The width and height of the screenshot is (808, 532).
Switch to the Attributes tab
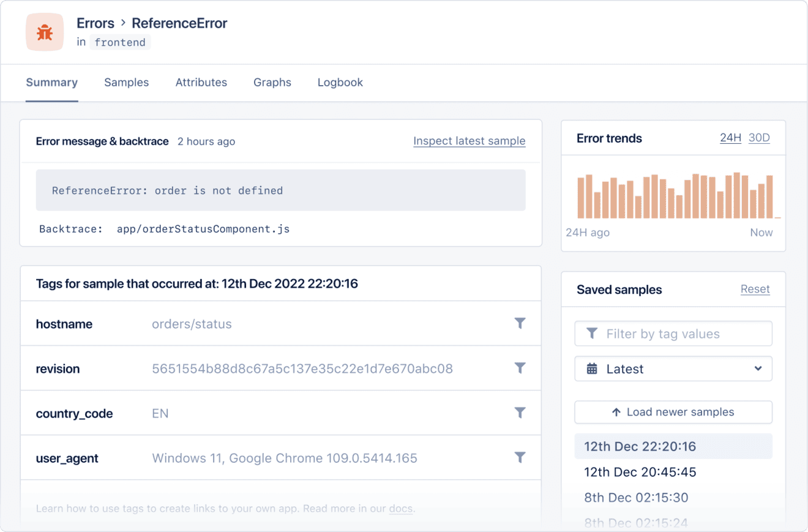[x=201, y=83]
